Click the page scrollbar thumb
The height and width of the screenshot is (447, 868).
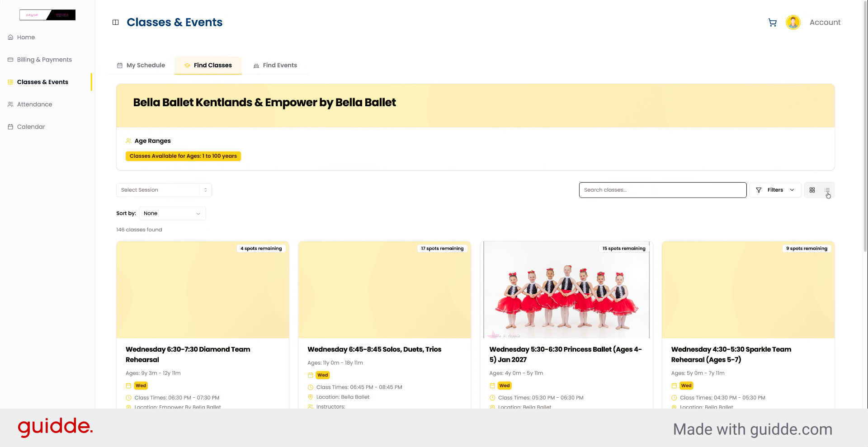[x=865, y=127]
